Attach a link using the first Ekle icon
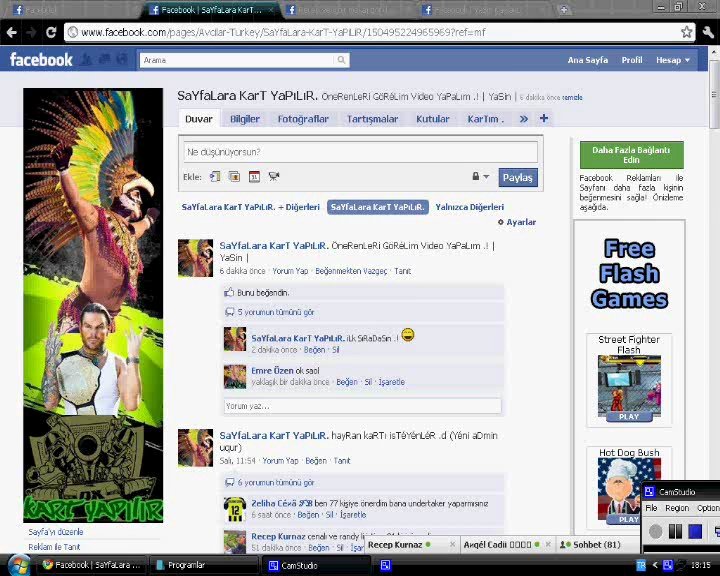720x576 pixels. click(x=215, y=176)
